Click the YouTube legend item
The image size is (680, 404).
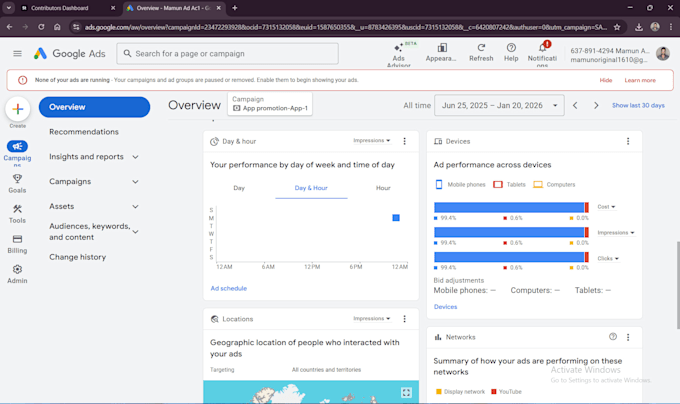pos(506,392)
